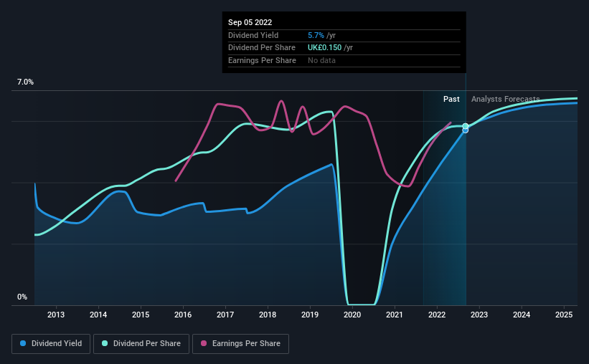Click the UK£0.150 dividend per share value

pos(324,48)
